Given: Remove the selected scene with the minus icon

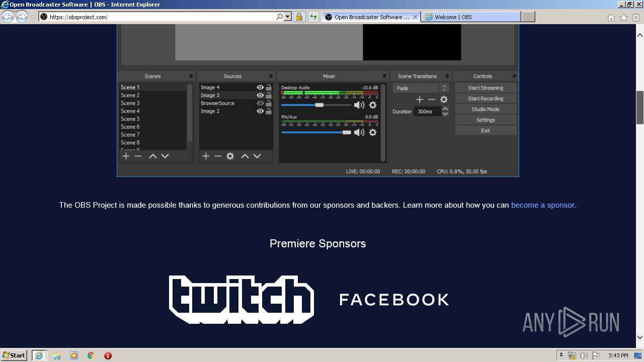Looking at the screenshot, I should [x=138, y=156].
